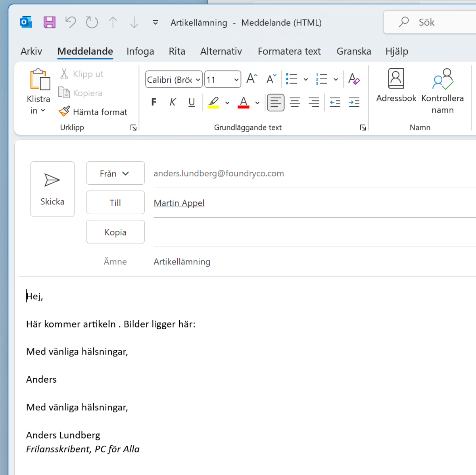Image resolution: width=476 pixels, height=475 pixels.
Task: Switch to the Infoga ribbon tab
Action: (x=140, y=51)
